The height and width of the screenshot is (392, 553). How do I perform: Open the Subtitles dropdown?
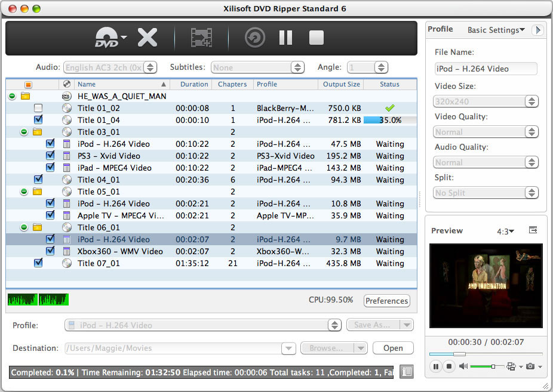[x=257, y=67]
